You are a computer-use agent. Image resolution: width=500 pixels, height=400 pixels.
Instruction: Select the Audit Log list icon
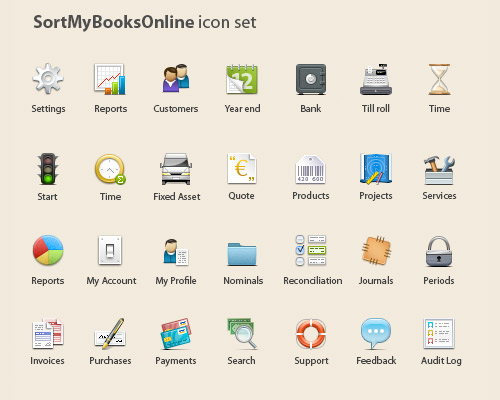(x=439, y=333)
